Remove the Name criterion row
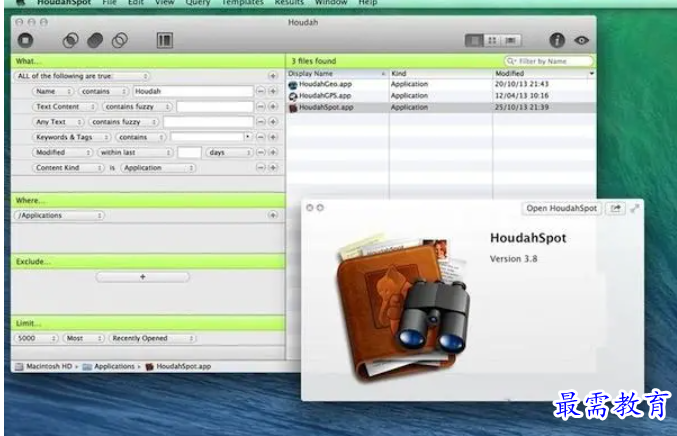The width and height of the screenshot is (677, 436). coord(261,92)
